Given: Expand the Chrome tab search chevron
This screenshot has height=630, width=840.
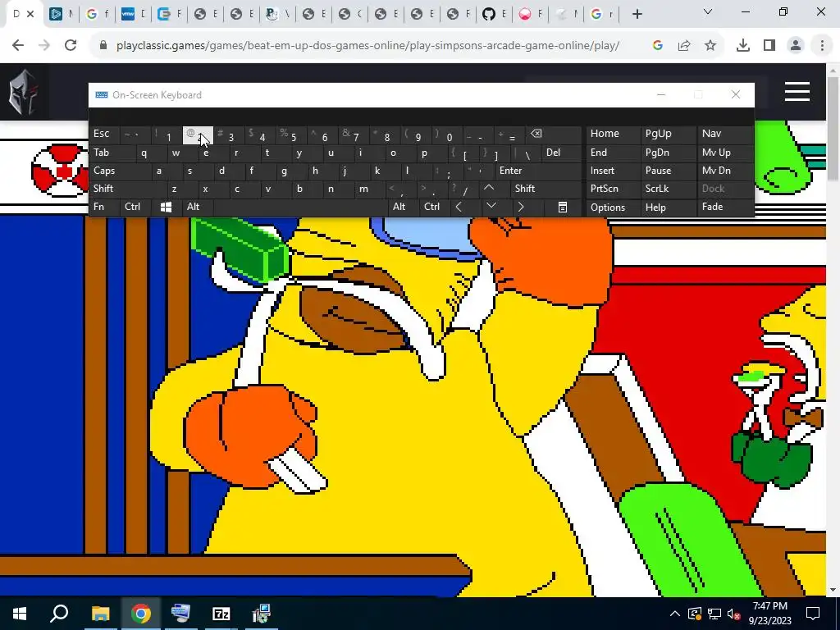Looking at the screenshot, I should pyautogui.click(x=708, y=11).
